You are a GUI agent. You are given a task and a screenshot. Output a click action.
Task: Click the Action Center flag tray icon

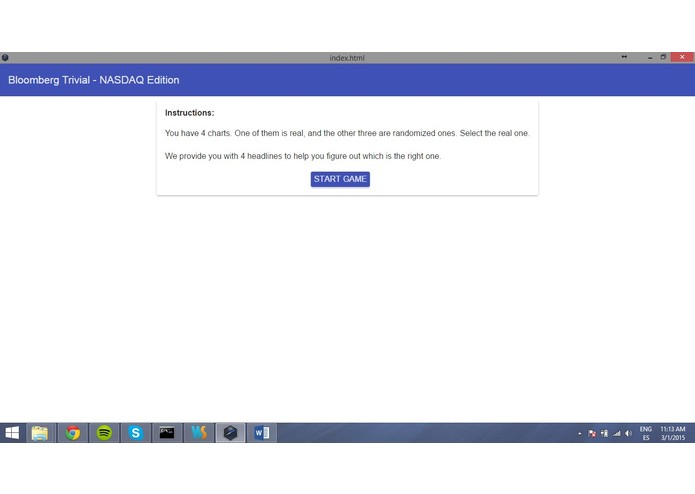[x=592, y=433]
